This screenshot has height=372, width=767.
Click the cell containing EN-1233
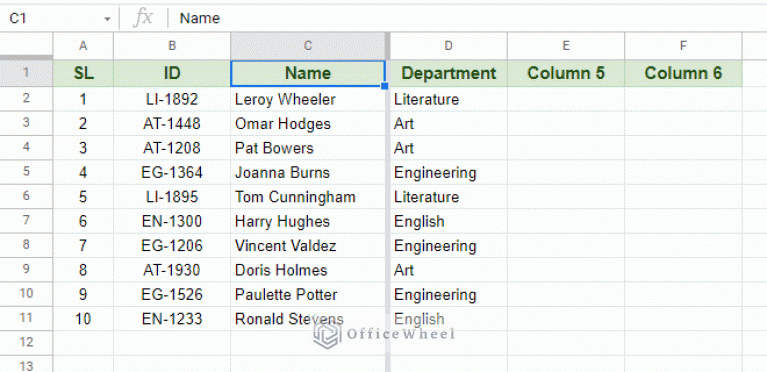(172, 319)
